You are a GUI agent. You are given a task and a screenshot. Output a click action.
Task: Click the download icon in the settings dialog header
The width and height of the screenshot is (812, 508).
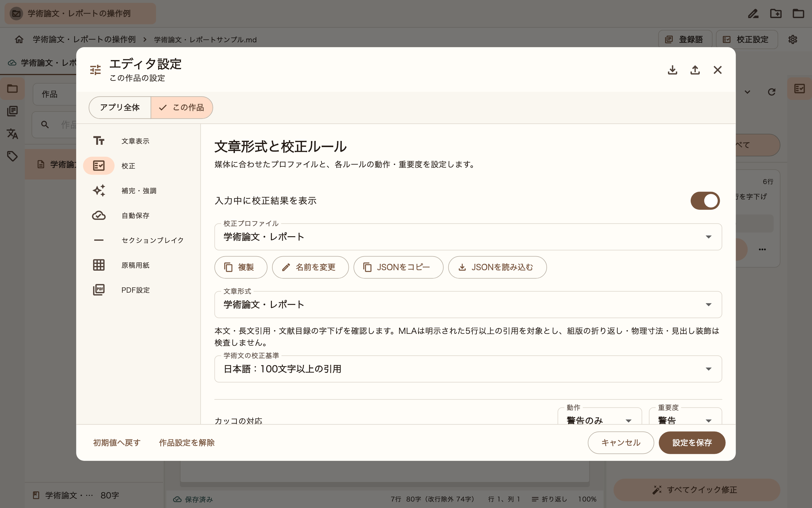click(x=672, y=70)
